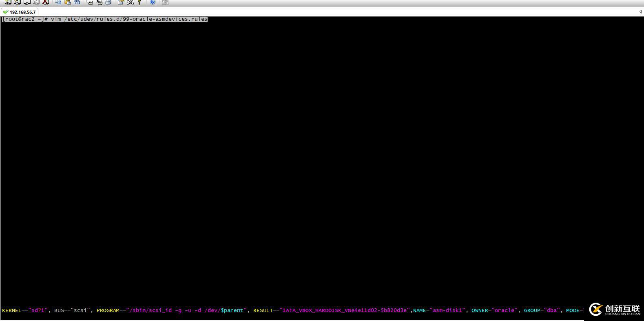Click the PROGRAM keyword in rules line
The height and width of the screenshot is (321, 644).
pyautogui.click(x=108, y=310)
